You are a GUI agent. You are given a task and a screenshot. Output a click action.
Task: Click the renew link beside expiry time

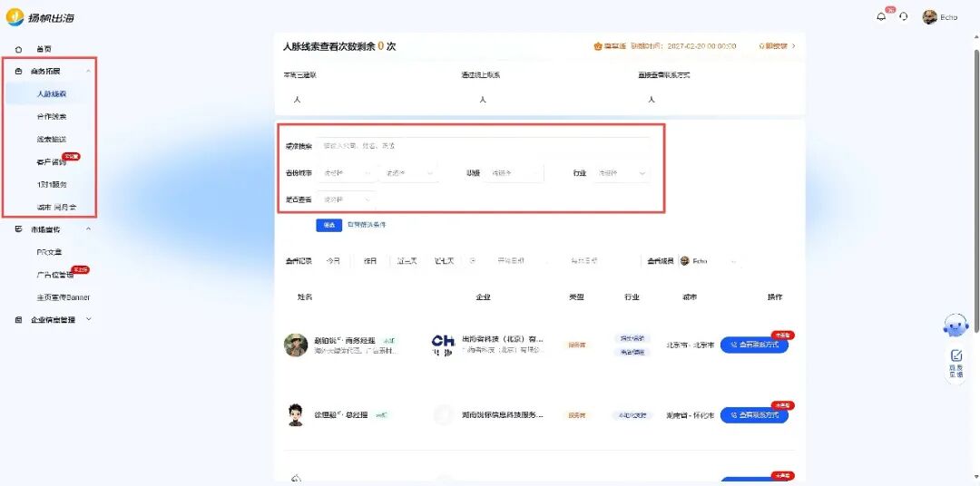[776, 46]
